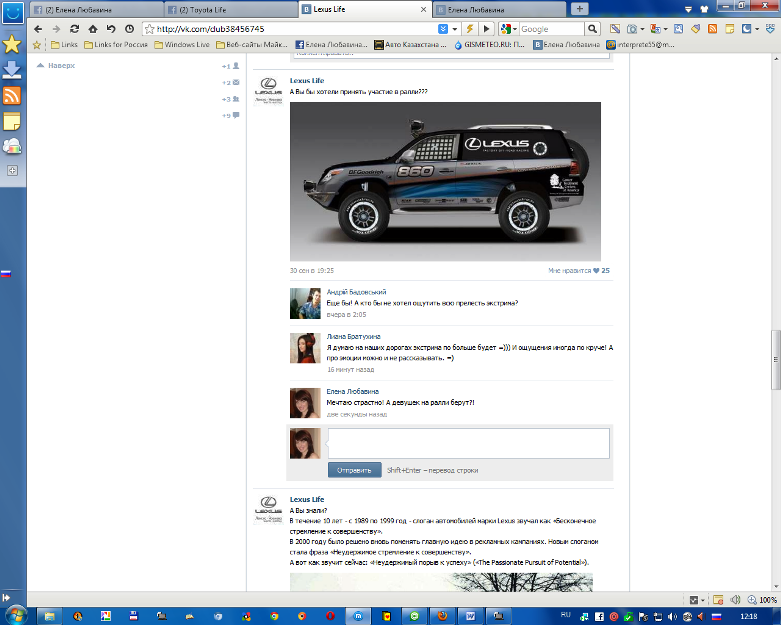Open the zoom 100% control in the status bar
This screenshot has width=781, height=625.
pyautogui.click(x=762, y=600)
